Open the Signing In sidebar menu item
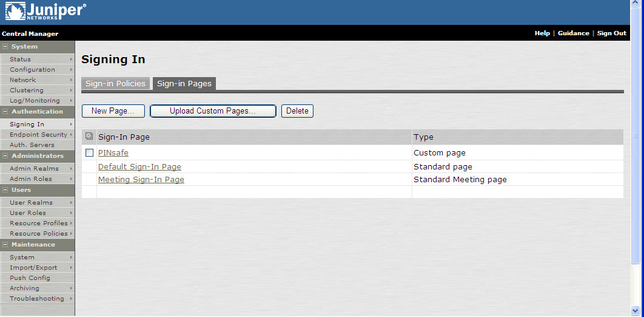The image size is (644, 317). [x=27, y=124]
